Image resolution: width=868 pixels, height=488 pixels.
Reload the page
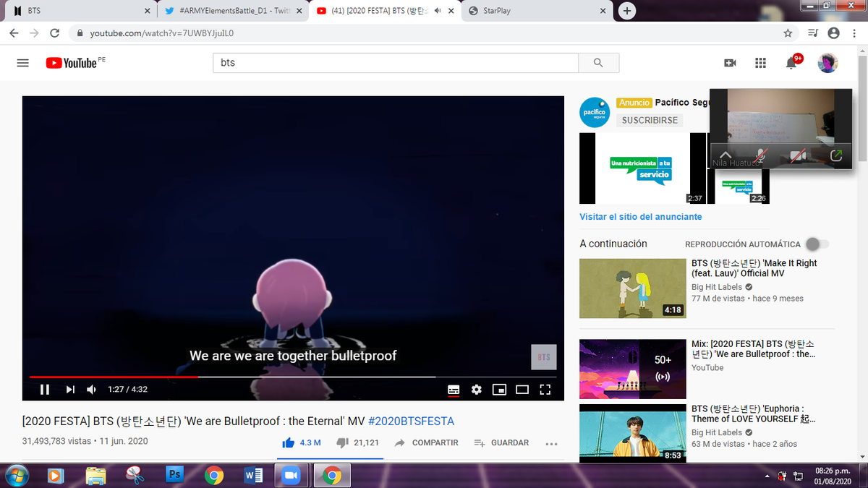coord(55,33)
